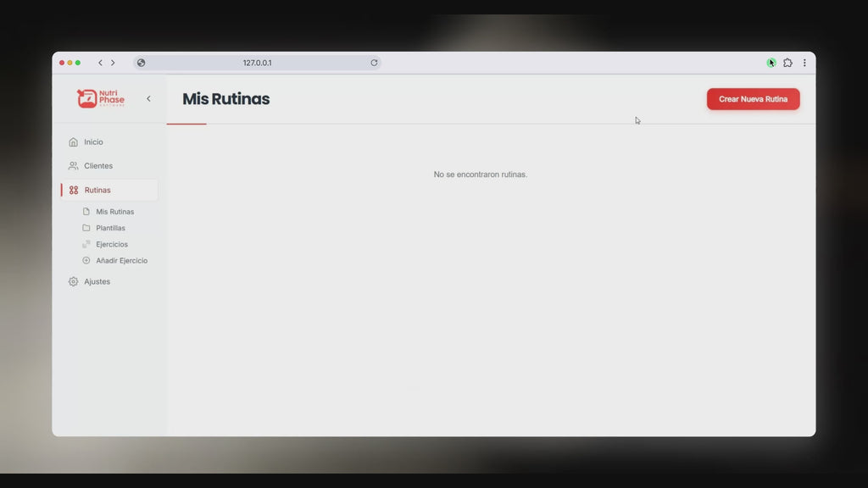Image resolution: width=868 pixels, height=488 pixels.
Task: Collapse the Rutinas sidebar section
Action: [97, 190]
